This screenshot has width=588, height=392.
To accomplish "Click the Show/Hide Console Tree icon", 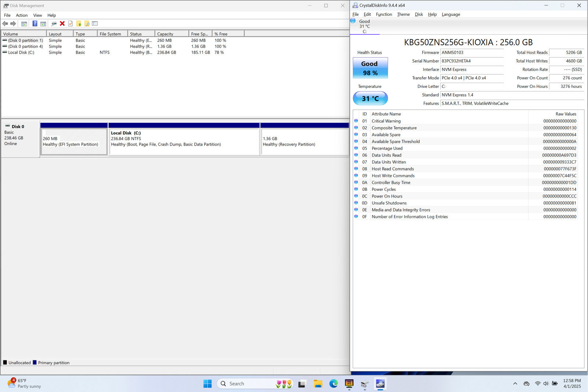I will [24, 24].
